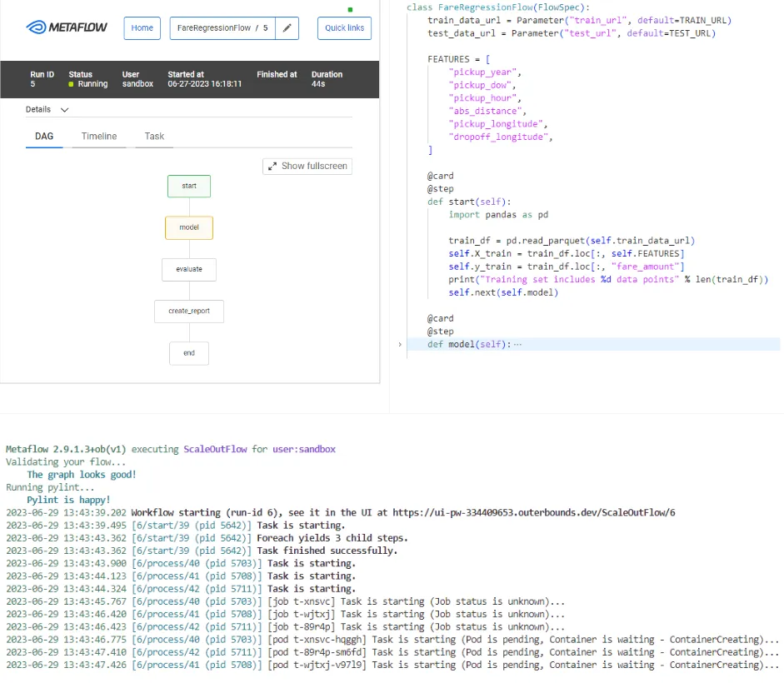The height and width of the screenshot is (683, 784).
Task: Expand the folded model function code arrow
Action: [400, 343]
